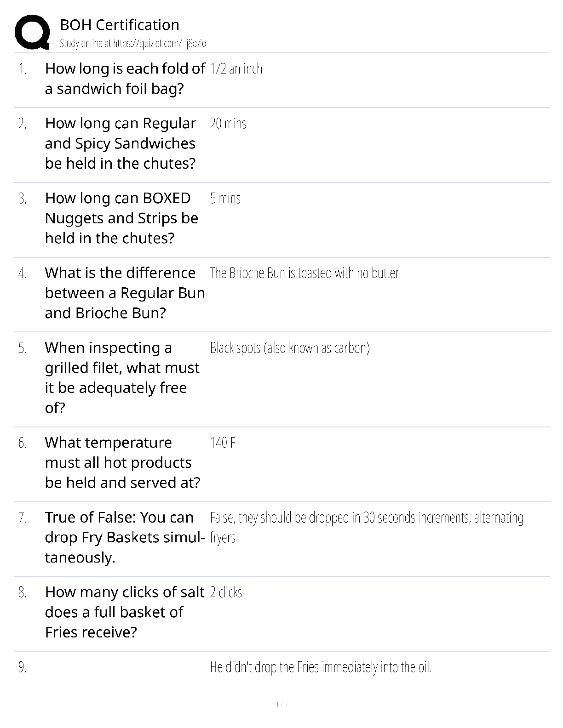563x728 pixels.
Task: Click the answer '1/2 an inch'
Action: (x=236, y=69)
